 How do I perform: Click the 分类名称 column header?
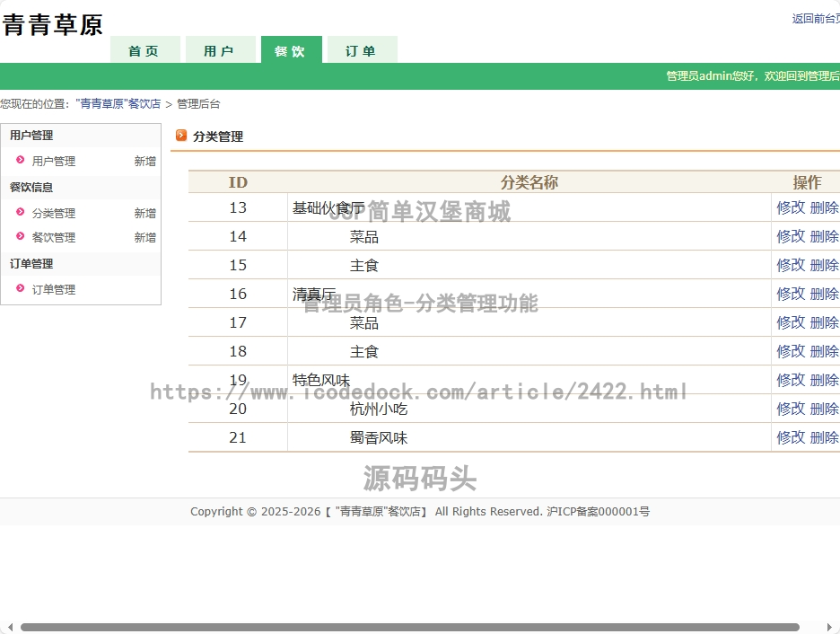(529, 182)
